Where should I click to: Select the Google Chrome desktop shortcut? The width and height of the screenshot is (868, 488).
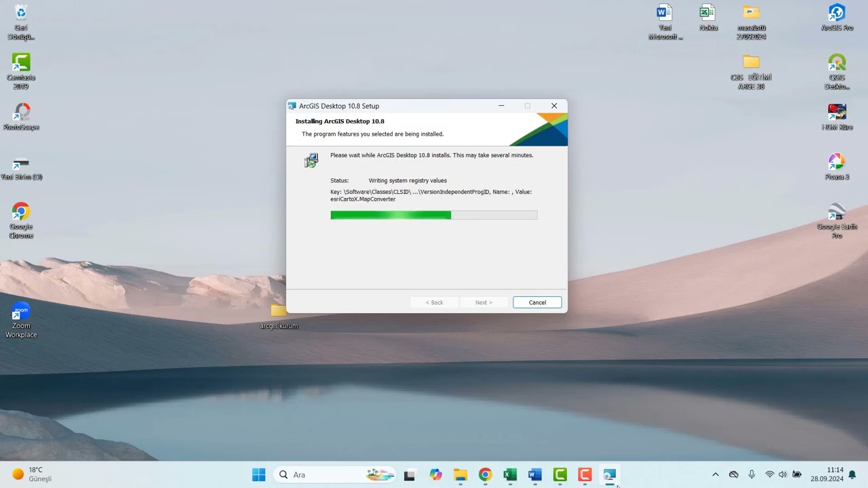[x=21, y=220]
